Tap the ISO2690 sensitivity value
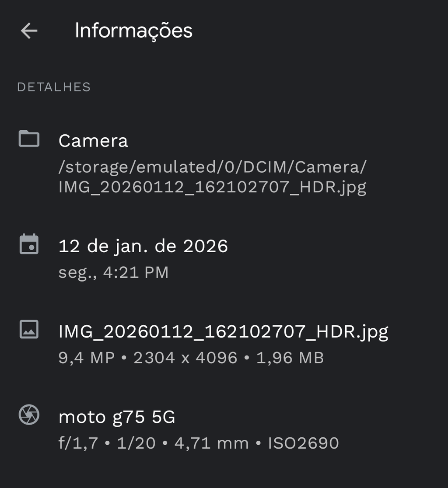 coord(303,443)
